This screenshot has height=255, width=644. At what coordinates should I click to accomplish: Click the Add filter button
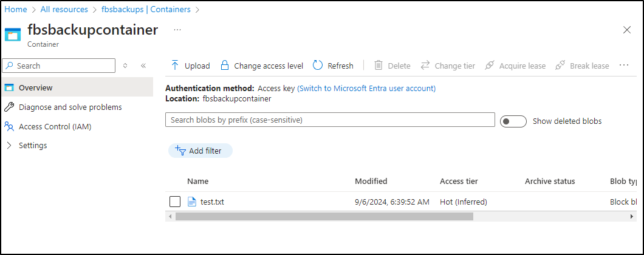coord(200,151)
